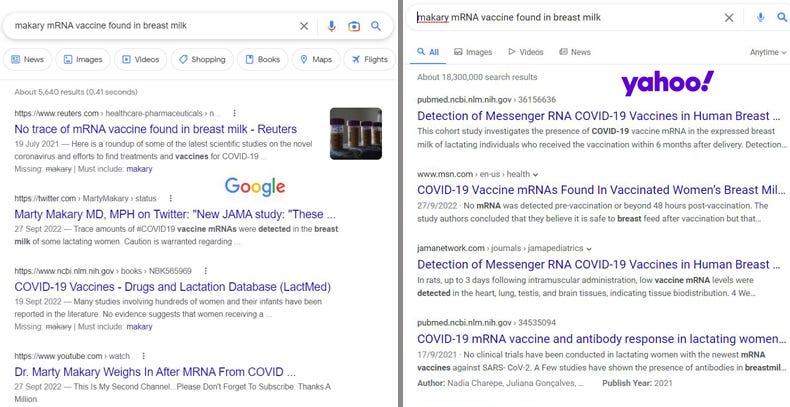Switch to Google Books filter

(262, 59)
